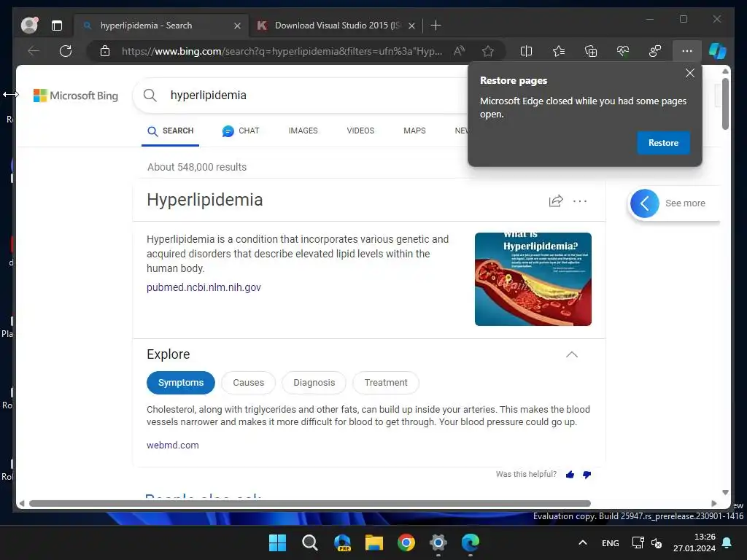Refresh the current page

(x=66, y=51)
